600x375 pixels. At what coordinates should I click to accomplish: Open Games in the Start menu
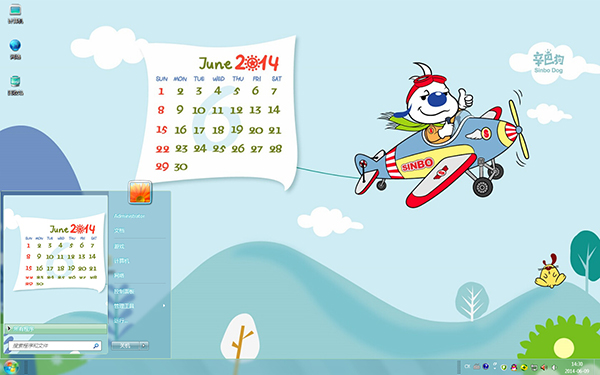tap(119, 246)
